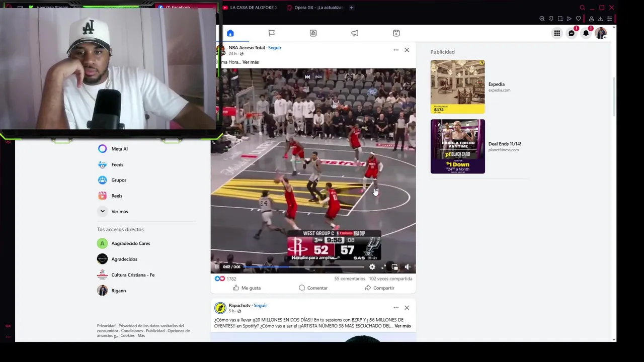Image resolution: width=644 pixels, height=362 pixels.
Task: Open 55 comentarios list
Action: pos(350,279)
